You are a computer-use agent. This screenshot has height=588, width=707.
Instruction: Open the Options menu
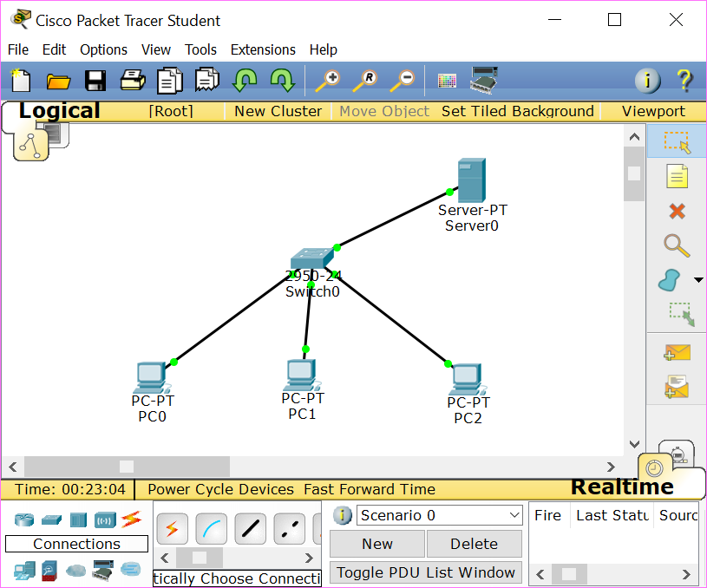(103, 49)
